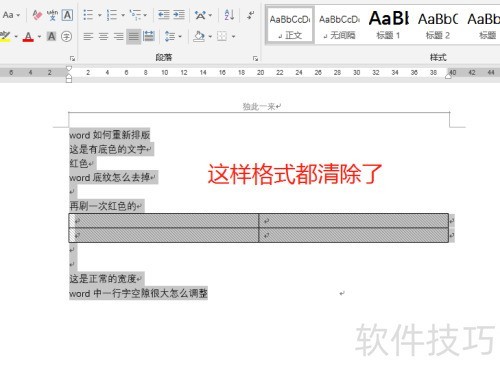Apply the 标题 1 style
The image size is (500, 377).
(x=388, y=25)
